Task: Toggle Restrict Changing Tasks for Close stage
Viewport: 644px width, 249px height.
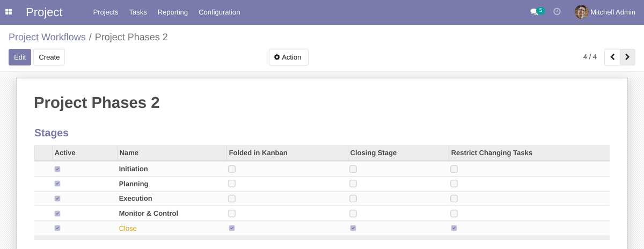Action: (x=454, y=228)
